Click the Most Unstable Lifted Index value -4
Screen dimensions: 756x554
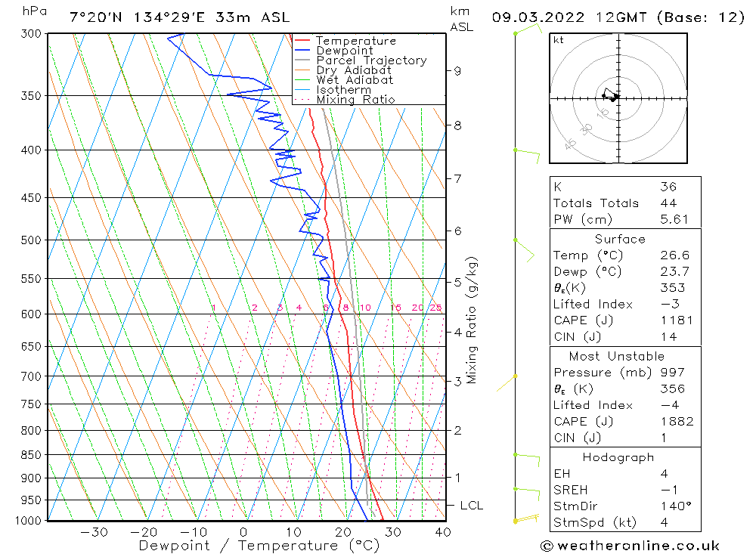pyautogui.click(x=670, y=406)
